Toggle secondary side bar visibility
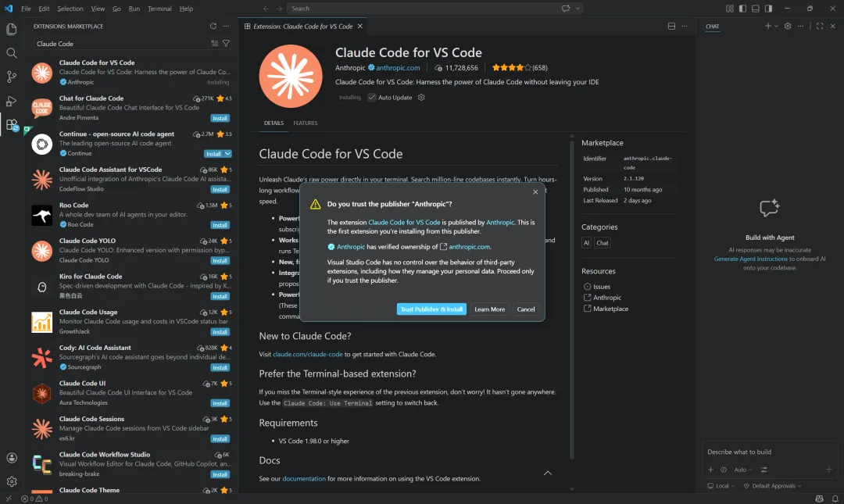Screen dimensions: 844x504 pyautogui.click(x=768, y=9)
